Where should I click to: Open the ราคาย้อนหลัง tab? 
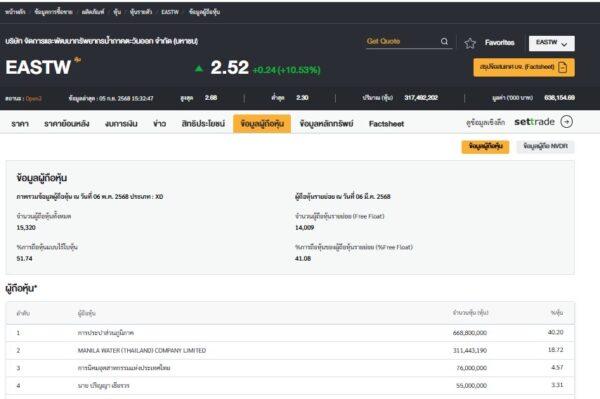tap(67, 124)
